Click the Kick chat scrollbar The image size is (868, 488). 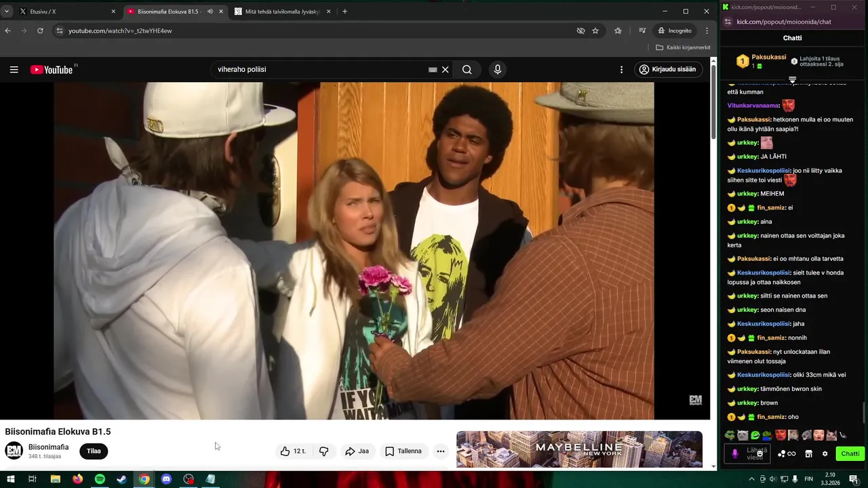coord(864,412)
